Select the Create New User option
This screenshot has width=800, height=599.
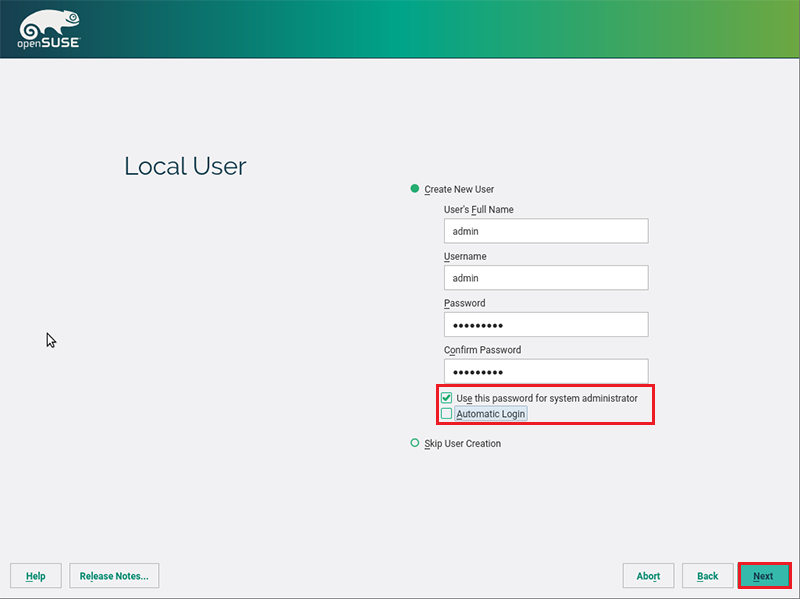[415, 189]
